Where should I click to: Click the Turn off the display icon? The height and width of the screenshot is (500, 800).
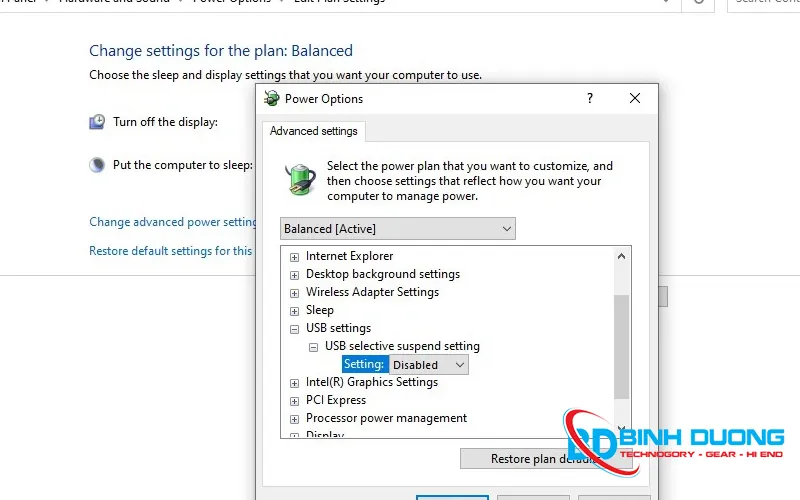(97, 122)
